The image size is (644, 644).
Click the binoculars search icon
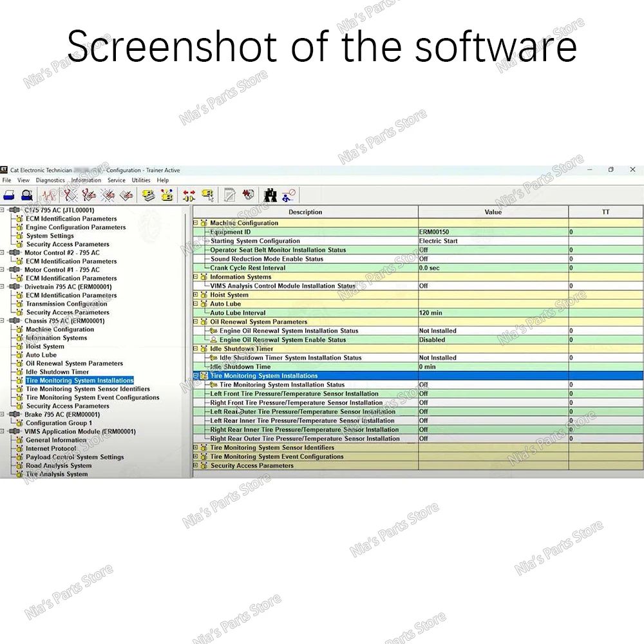(x=270, y=195)
